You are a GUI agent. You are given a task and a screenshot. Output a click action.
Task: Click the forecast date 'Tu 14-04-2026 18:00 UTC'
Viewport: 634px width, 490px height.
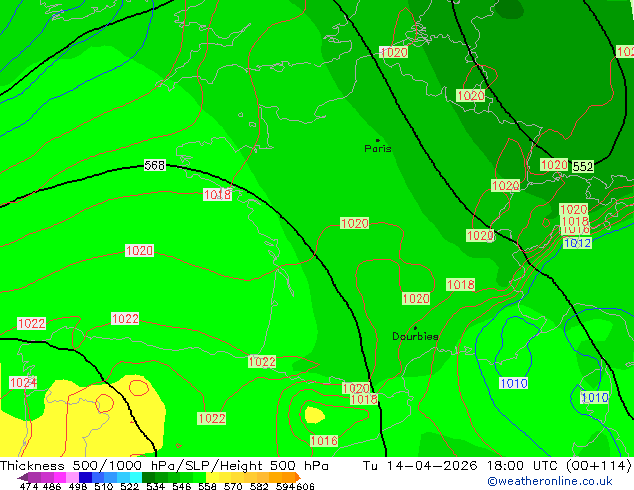pyautogui.click(x=460, y=466)
